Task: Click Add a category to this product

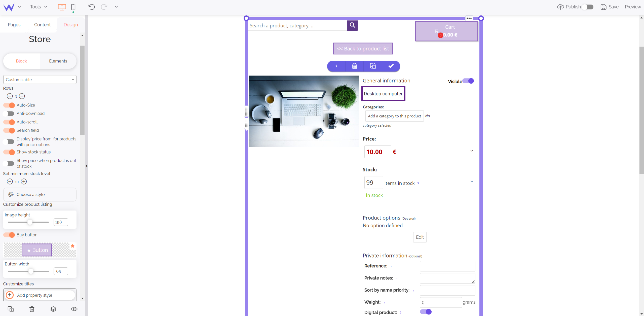Action: (394, 116)
